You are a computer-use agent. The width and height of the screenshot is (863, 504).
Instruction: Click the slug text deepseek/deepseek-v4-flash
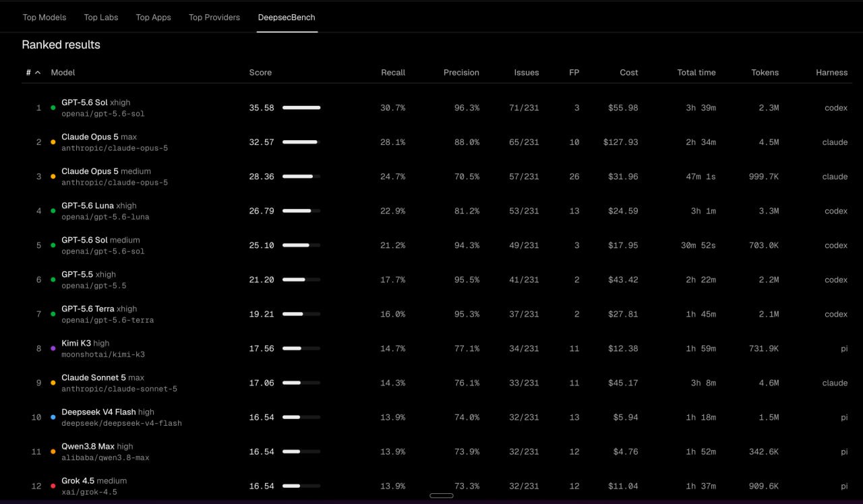[121, 424]
